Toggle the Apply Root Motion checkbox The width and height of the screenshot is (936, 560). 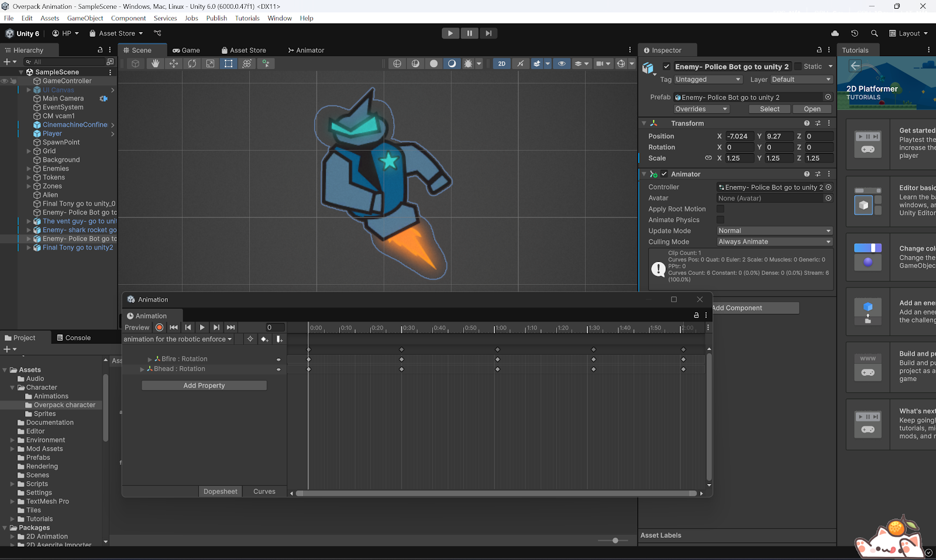(720, 209)
